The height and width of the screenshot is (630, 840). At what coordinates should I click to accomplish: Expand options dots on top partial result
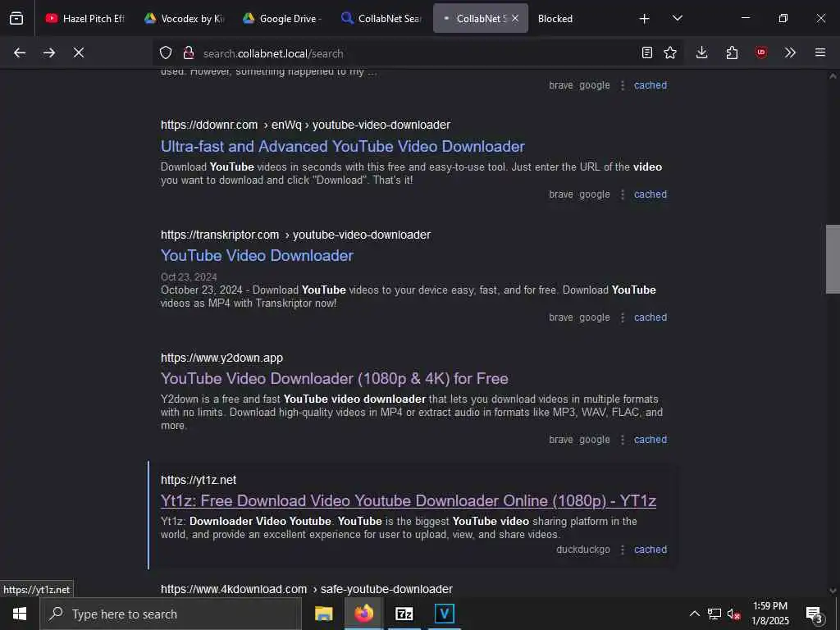point(622,85)
